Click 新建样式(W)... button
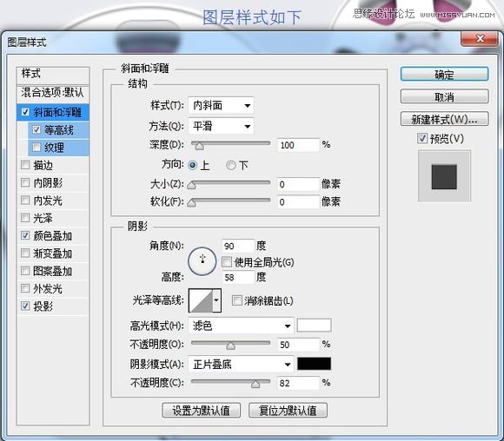The image size is (504, 441). (x=444, y=119)
